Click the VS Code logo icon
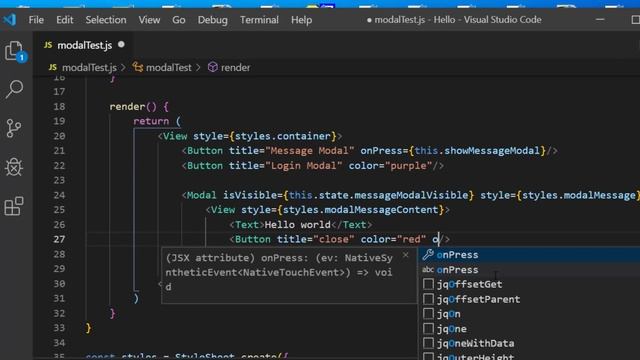 [x=10, y=19]
